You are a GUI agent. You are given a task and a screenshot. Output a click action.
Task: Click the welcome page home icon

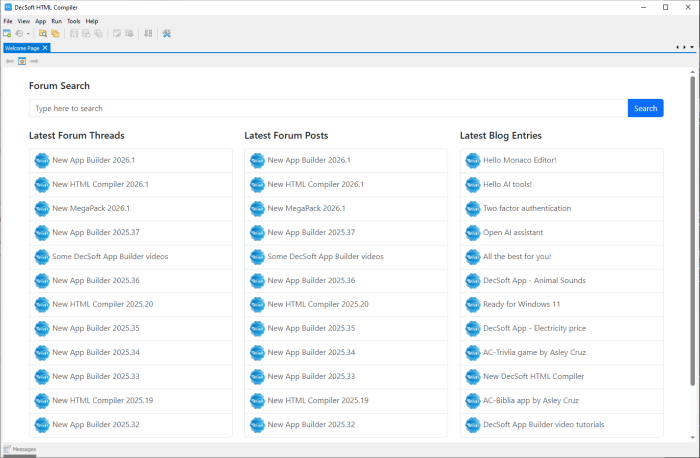pos(22,61)
